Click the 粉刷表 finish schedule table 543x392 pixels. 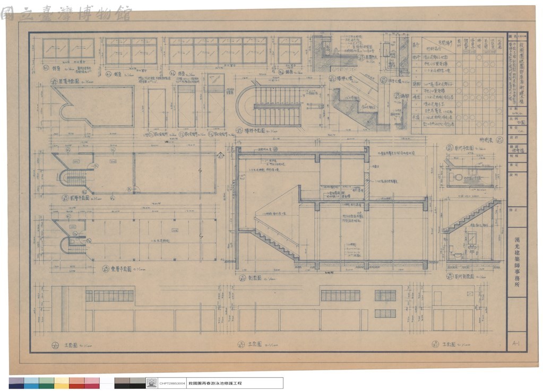click(x=457, y=84)
